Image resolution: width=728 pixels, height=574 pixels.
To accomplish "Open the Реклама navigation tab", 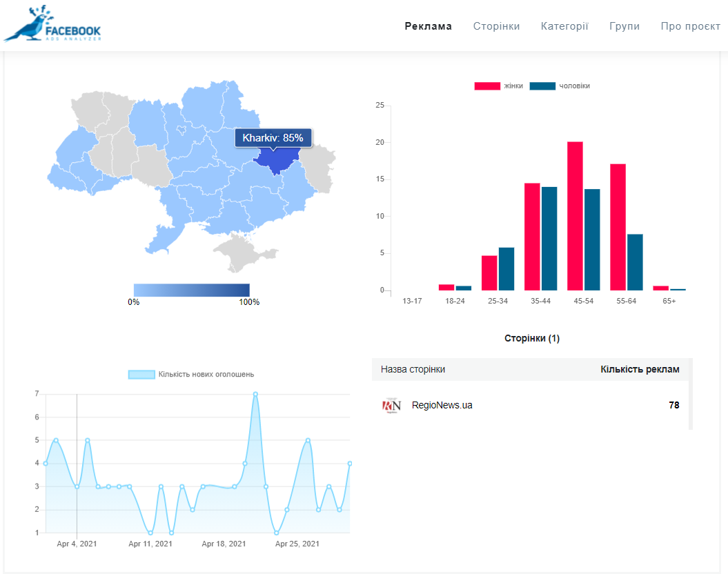I will coord(428,26).
